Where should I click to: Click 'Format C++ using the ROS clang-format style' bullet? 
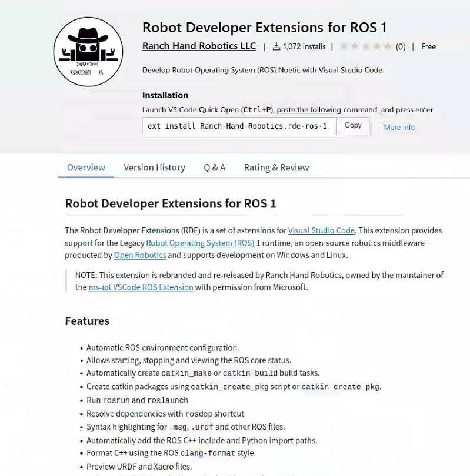coord(171,453)
